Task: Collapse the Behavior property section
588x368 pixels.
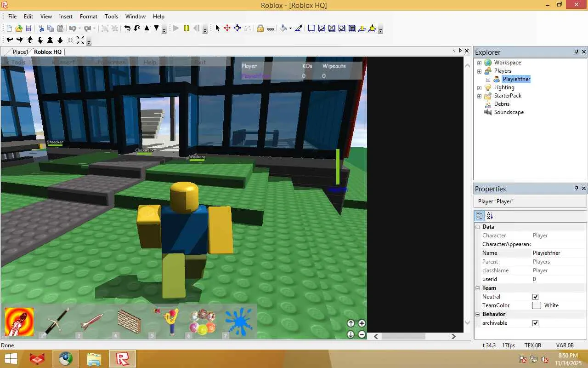Action: click(x=477, y=314)
